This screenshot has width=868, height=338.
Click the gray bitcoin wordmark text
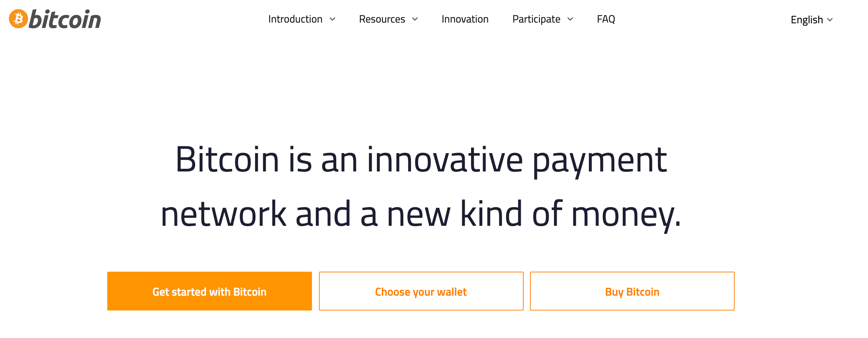coord(65,19)
